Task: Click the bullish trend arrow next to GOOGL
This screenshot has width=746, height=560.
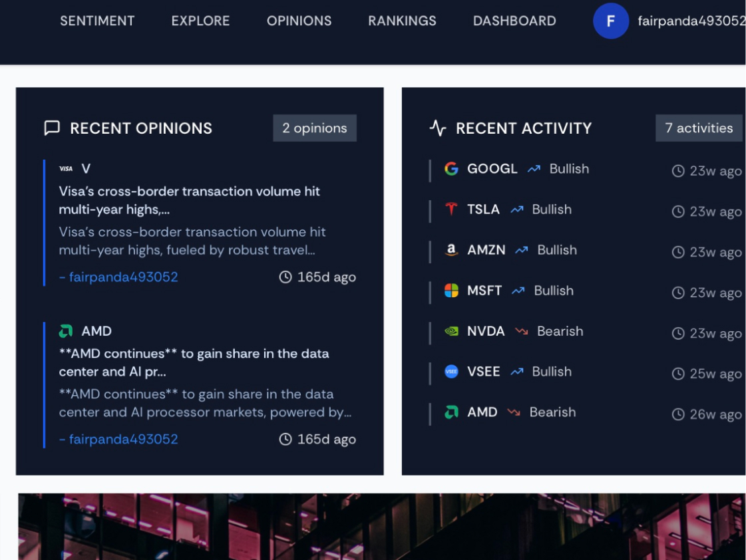Action: [532, 169]
